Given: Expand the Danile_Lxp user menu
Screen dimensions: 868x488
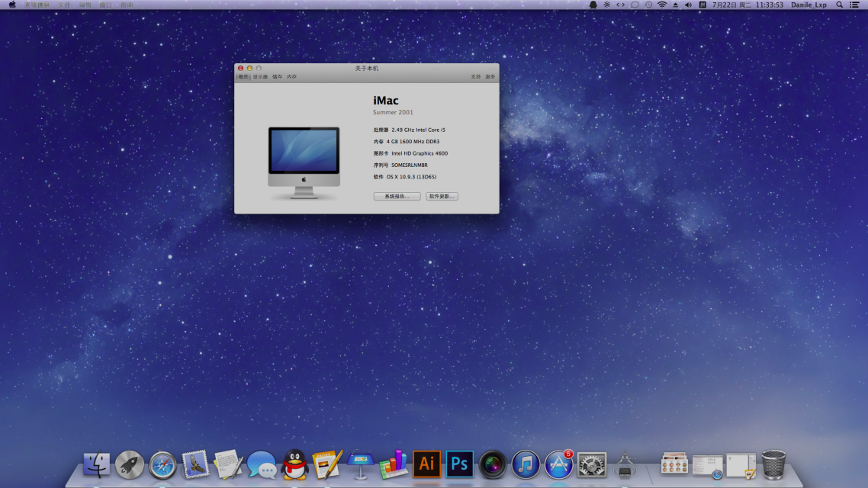Looking at the screenshot, I should click(x=809, y=5).
